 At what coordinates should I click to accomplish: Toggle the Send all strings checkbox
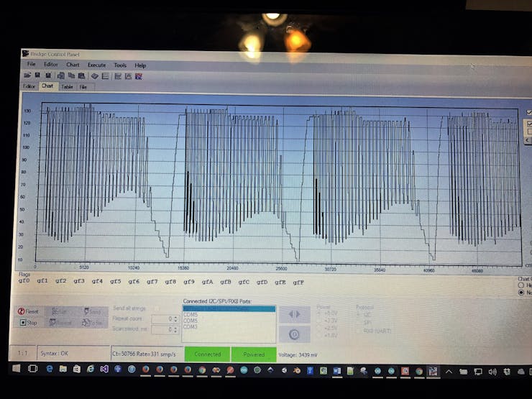pos(156,308)
